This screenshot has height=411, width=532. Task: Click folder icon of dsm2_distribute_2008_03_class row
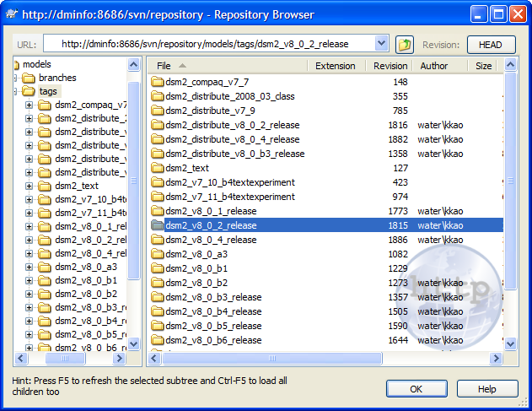pyautogui.click(x=158, y=96)
